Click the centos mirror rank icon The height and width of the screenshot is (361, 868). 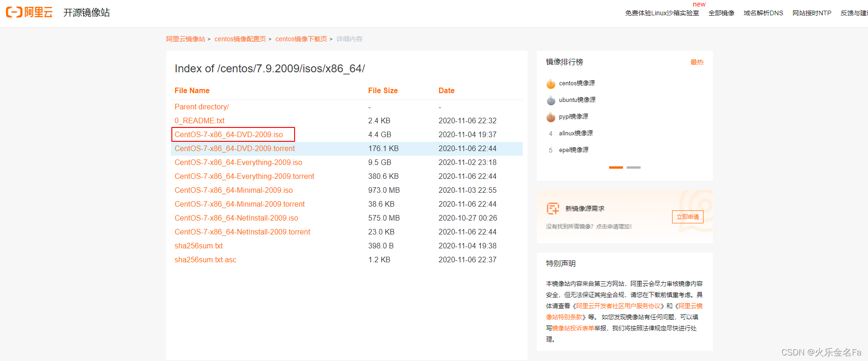[551, 83]
